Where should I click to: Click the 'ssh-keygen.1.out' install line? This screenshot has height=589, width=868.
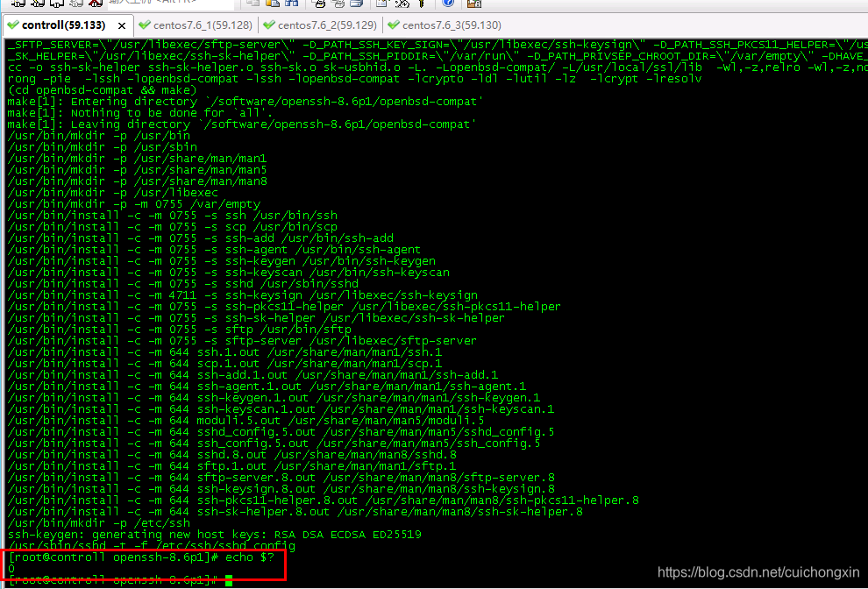pos(274,398)
